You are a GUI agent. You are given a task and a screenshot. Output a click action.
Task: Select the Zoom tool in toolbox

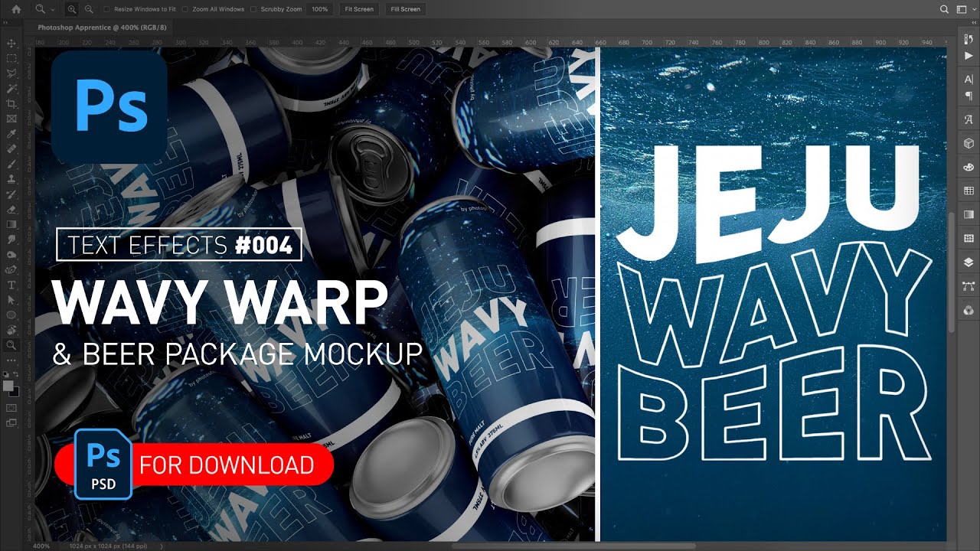(11, 345)
